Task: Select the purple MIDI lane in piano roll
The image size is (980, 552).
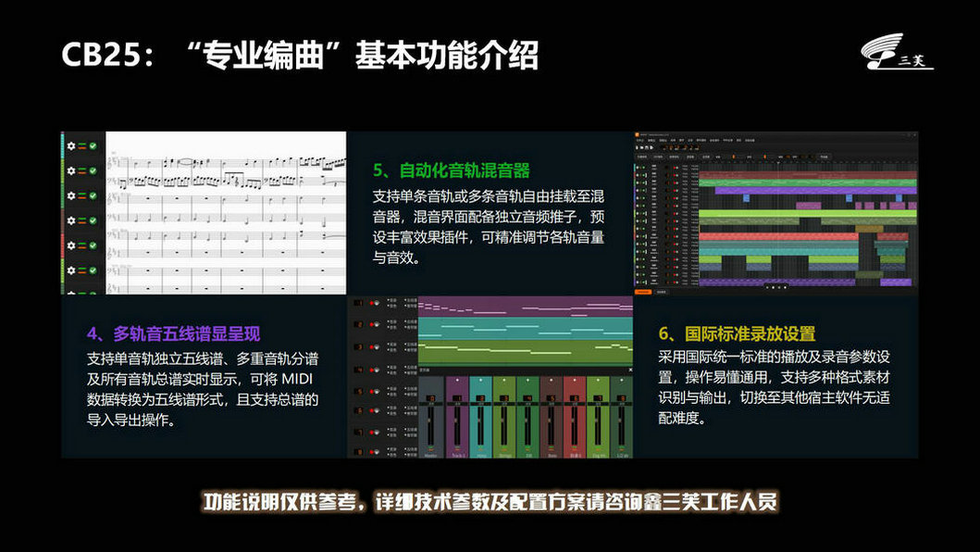Action: 525,307
